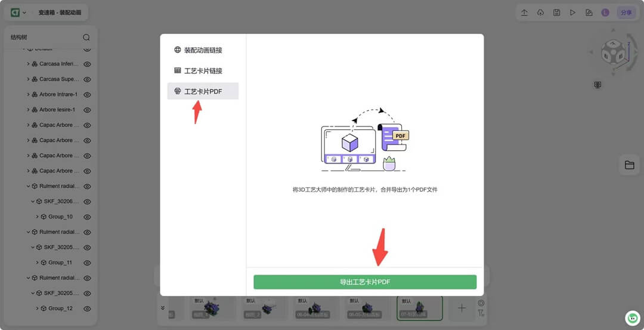
Task: Open the folder panel on right edge
Action: click(x=629, y=165)
